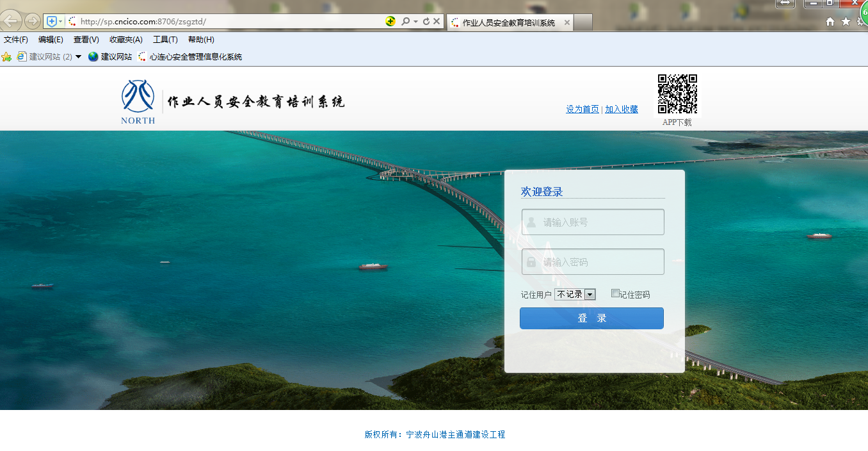Click the browser back arrow button
This screenshot has height=451, width=868.
[x=12, y=21]
